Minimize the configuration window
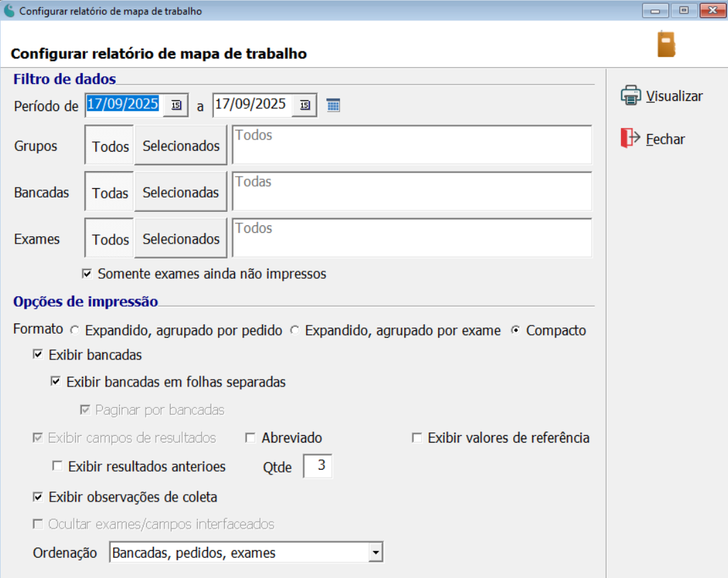 pos(655,10)
